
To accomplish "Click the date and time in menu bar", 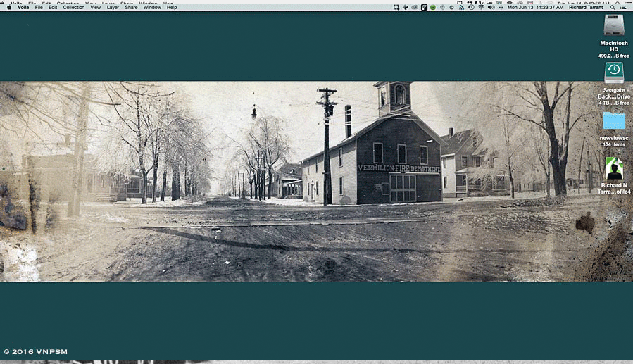I will pos(535,7).
